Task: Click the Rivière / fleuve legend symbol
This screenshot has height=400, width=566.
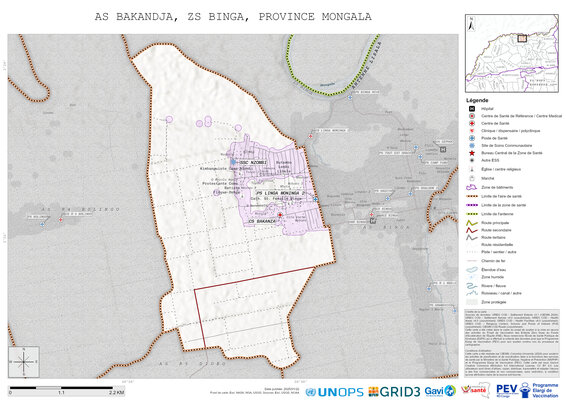Action: click(472, 286)
